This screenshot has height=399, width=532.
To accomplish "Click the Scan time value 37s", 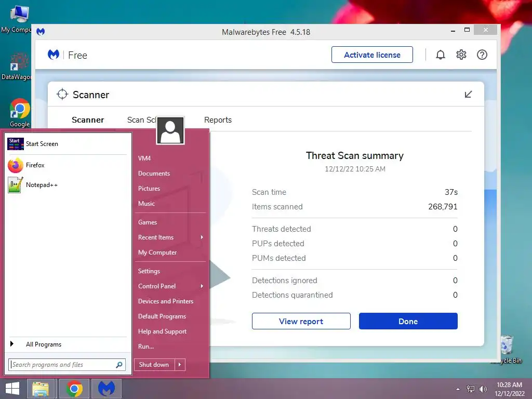I will point(451,192).
